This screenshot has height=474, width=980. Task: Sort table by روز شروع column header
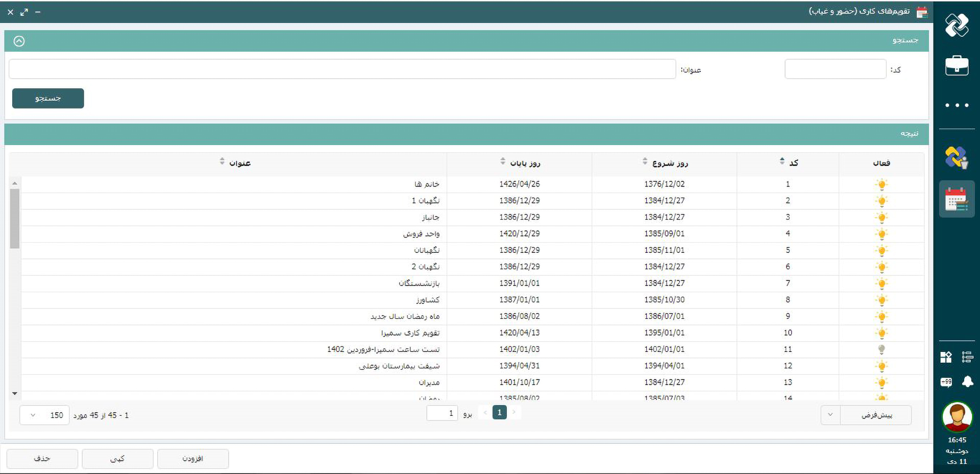[x=669, y=163]
